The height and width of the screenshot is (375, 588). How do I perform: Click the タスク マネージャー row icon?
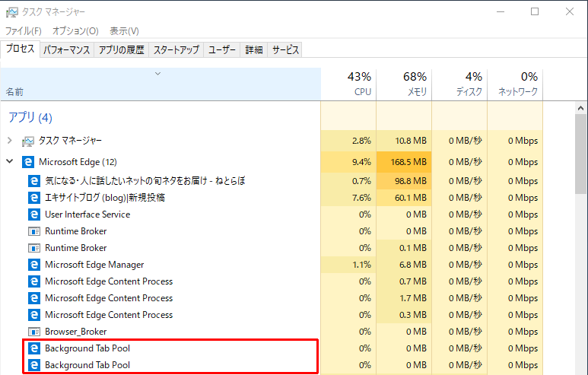click(28, 141)
